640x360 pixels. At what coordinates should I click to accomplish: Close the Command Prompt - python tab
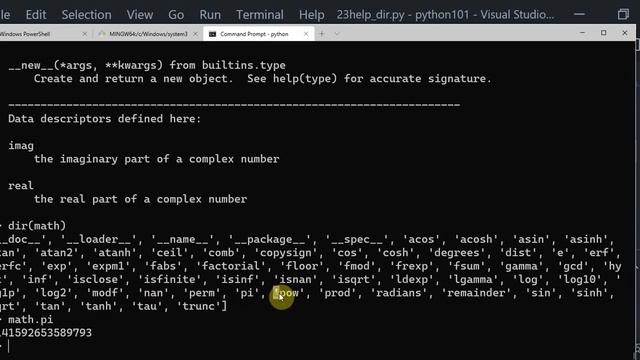pos(306,34)
